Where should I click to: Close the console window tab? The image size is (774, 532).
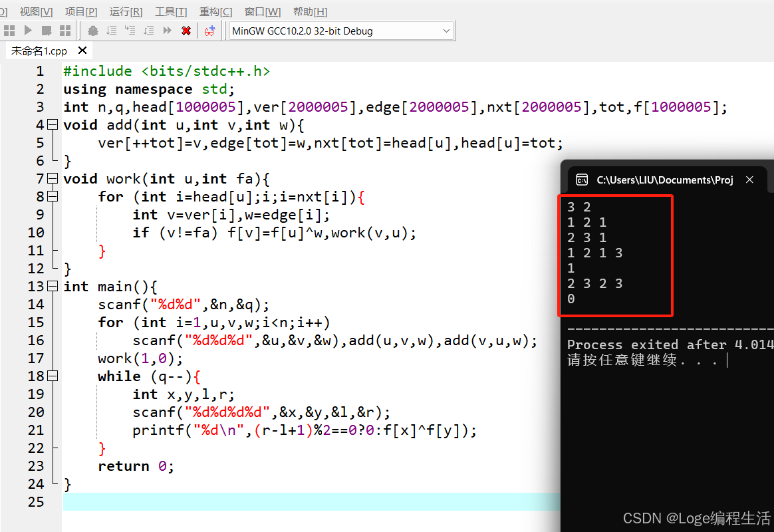coord(749,180)
